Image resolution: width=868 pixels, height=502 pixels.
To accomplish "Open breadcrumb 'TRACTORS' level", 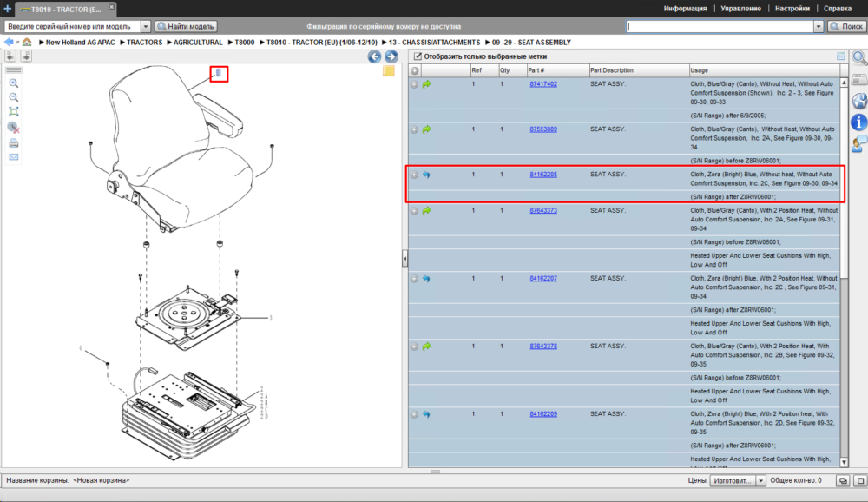I will (x=144, y=42).
